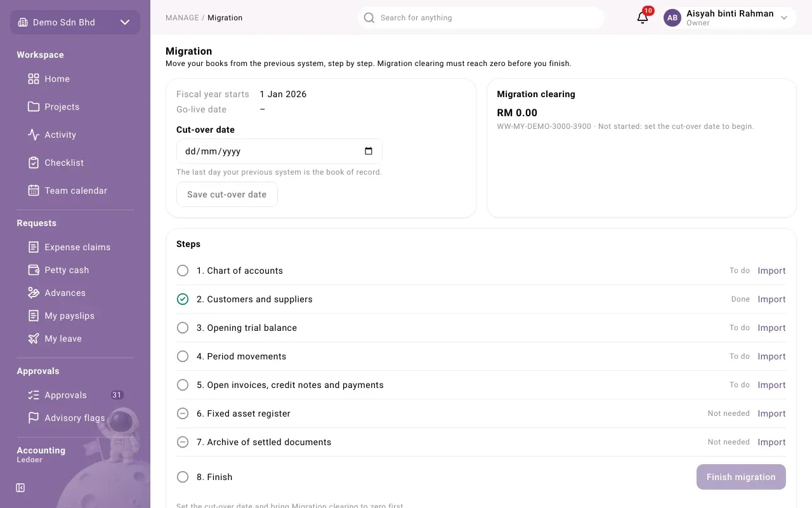
Task: Click the Projects folder icon
Action: [34, 107]
